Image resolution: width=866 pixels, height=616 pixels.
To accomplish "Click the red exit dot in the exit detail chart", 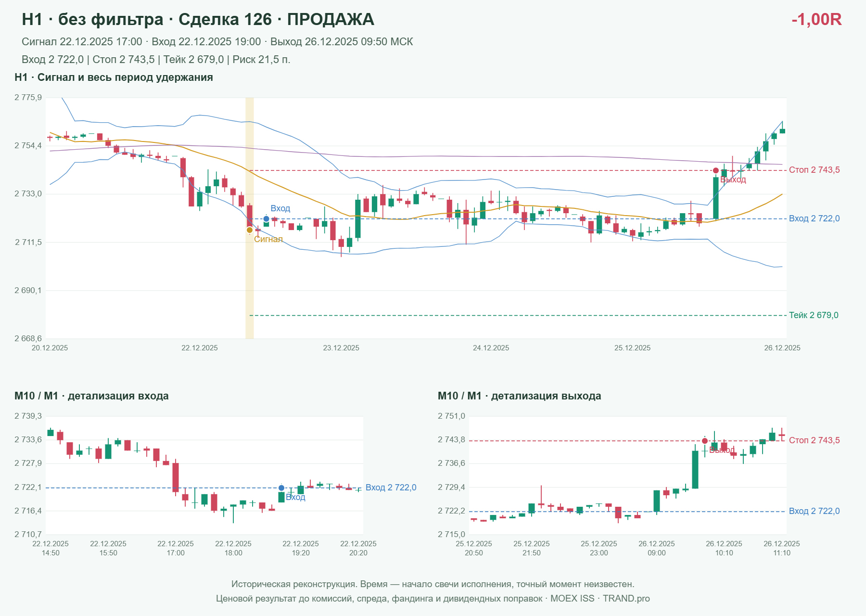I will 705,441.
